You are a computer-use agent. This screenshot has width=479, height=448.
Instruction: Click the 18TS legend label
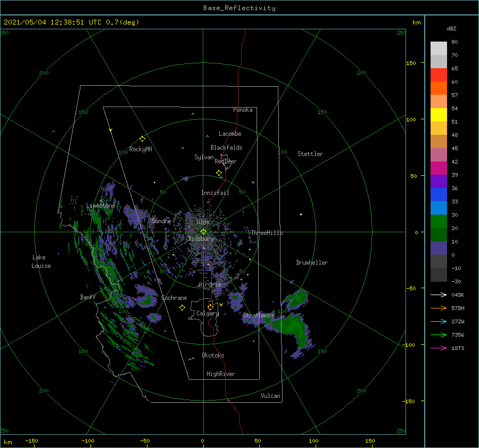(458, 348)
